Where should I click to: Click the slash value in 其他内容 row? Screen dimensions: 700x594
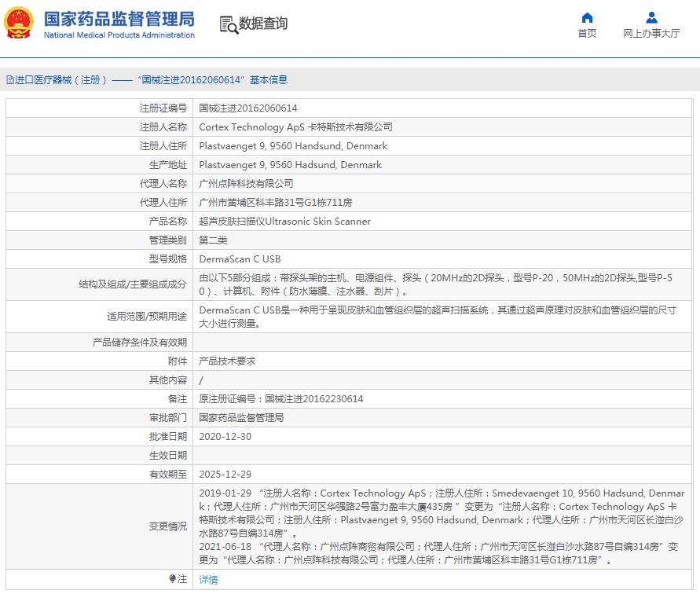[201, 380]
